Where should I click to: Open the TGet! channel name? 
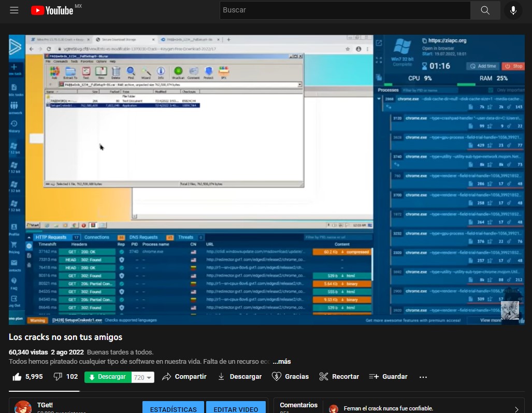click(x=45, y=405)
